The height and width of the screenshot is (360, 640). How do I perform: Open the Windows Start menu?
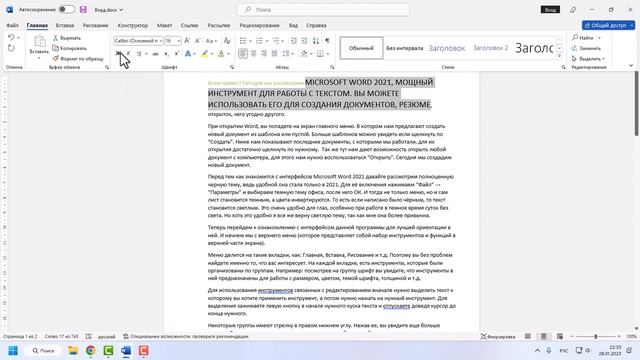pyautogui.click(x=13, y=351)
